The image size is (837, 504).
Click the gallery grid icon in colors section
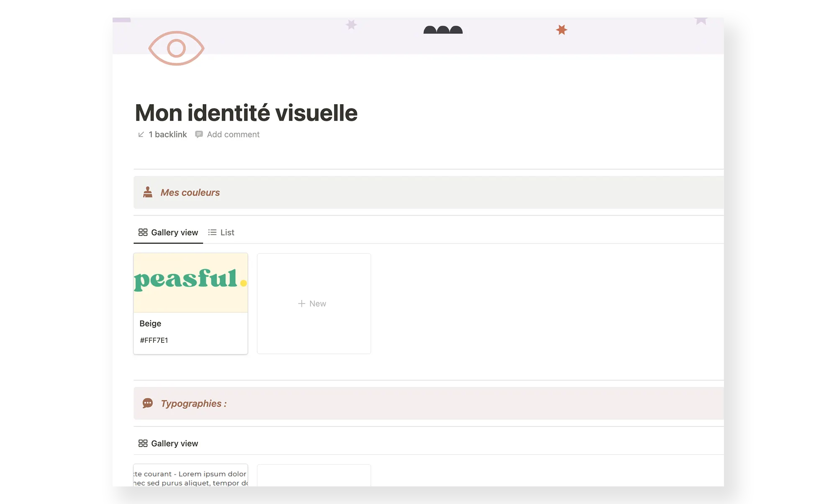point(143,232)
